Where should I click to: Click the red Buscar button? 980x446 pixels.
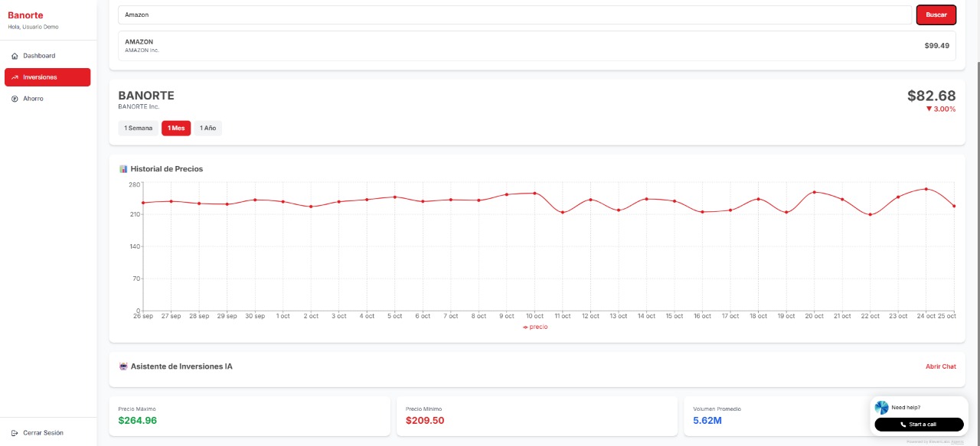936,15
